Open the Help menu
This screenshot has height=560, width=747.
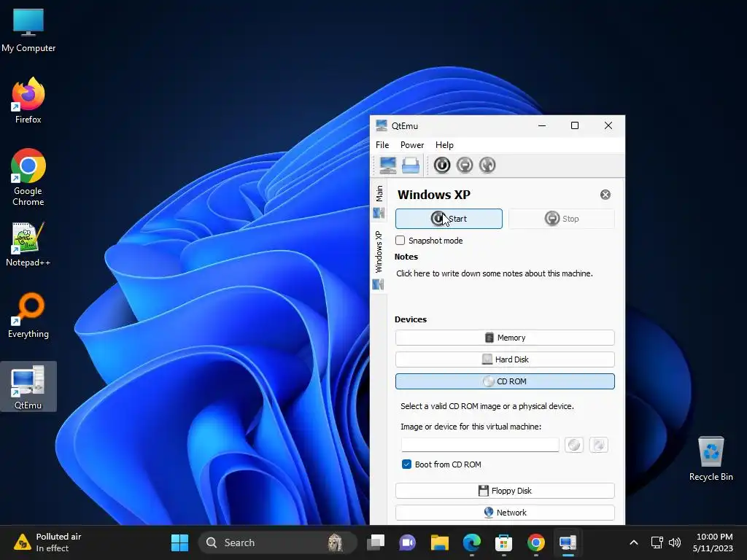coord(444,145)
